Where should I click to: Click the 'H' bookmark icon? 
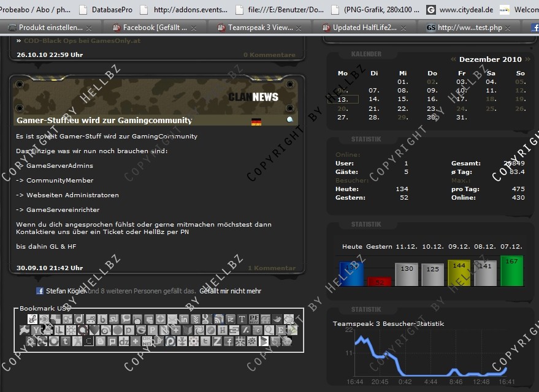coord(223,330)
